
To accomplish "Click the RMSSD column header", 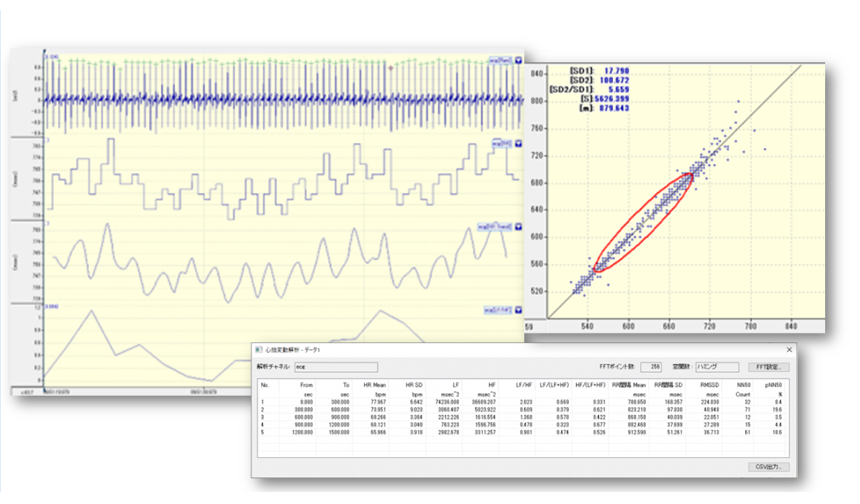I will [x=709, y=385].
